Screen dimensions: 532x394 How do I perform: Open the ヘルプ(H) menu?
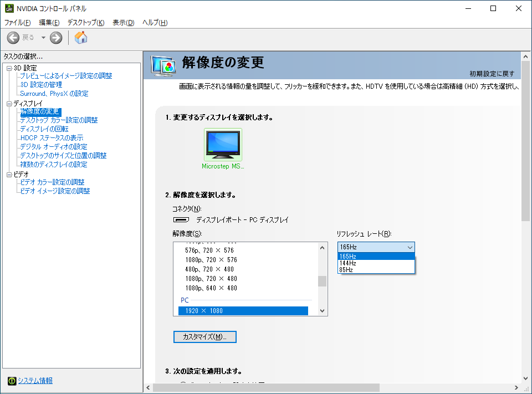(155, 23)
